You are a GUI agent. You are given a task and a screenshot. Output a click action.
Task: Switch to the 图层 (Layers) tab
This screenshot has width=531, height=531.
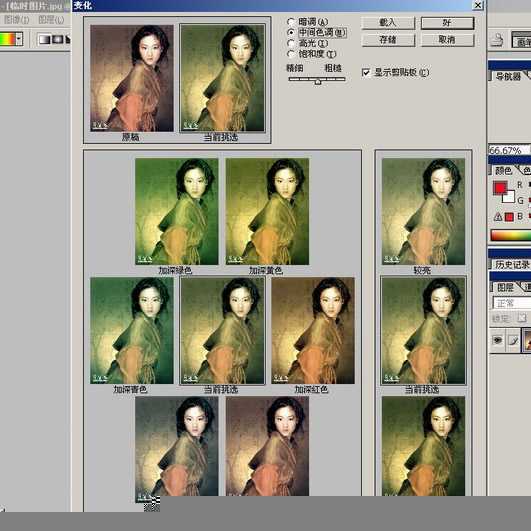pyautogui.click(x=505, y=288)
